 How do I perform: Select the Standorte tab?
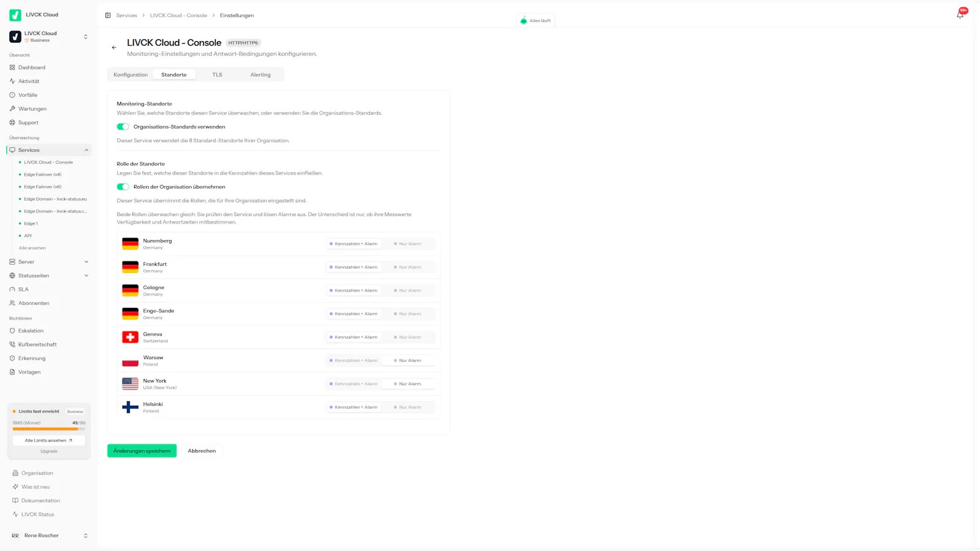coord(174,75)
